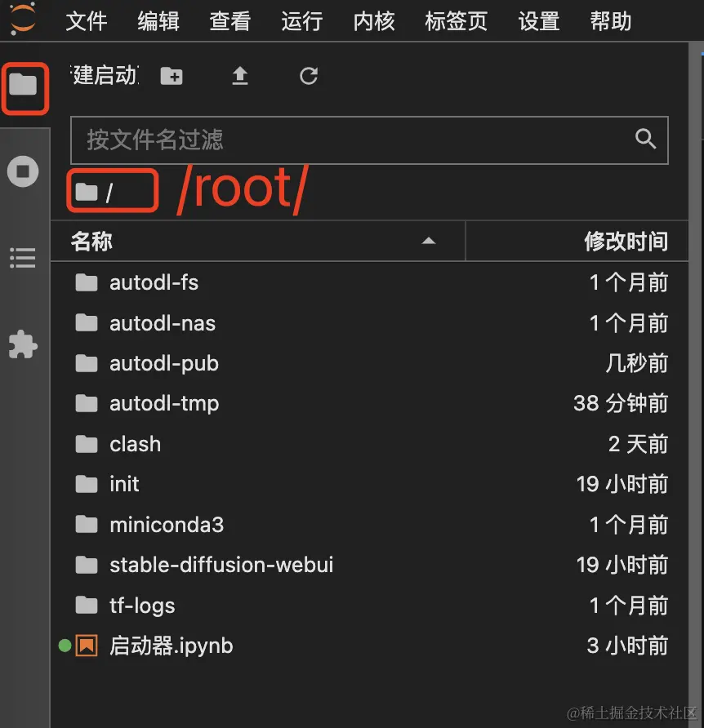Click the autodl-fs folder icon

[87, 282]
